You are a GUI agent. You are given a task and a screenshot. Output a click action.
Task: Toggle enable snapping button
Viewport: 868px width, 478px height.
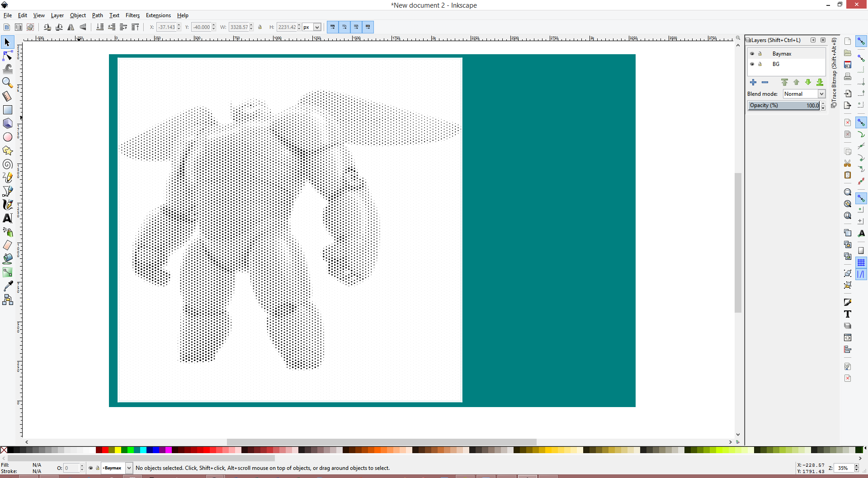click(861, 41)
